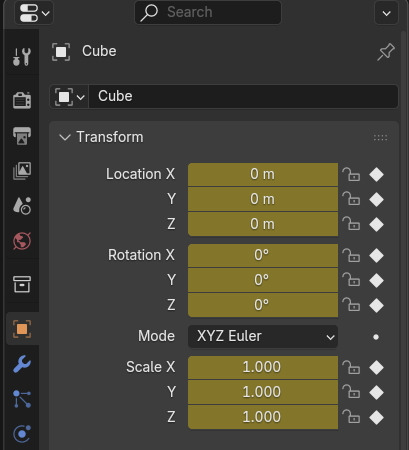
Task: Click the Rotation Y keyframe diamond
Action: tap(376, 281)
